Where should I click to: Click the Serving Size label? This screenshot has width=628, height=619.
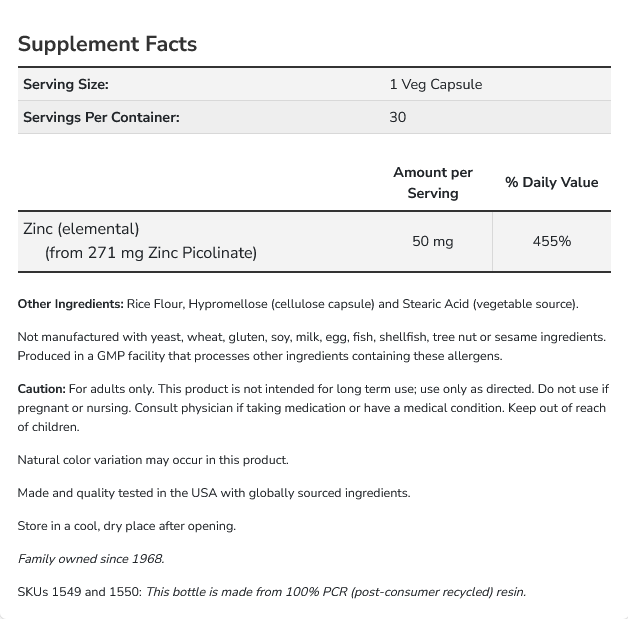point(65,84)
